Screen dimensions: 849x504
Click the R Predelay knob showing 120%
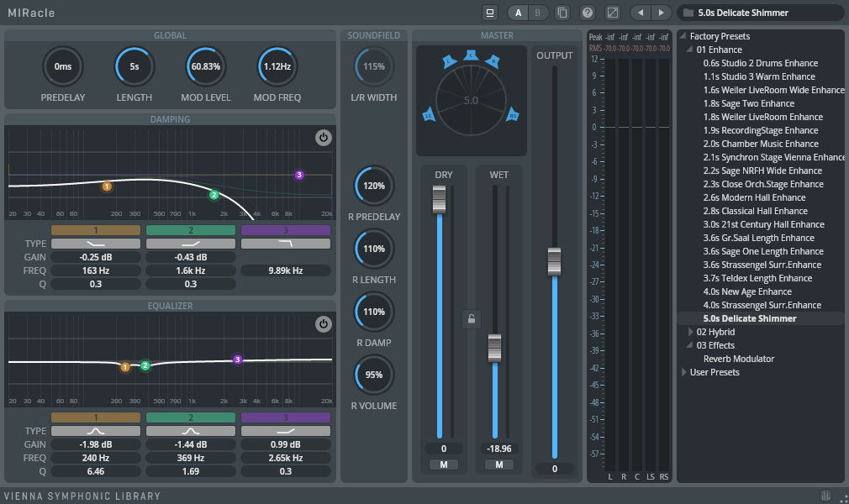373,186
